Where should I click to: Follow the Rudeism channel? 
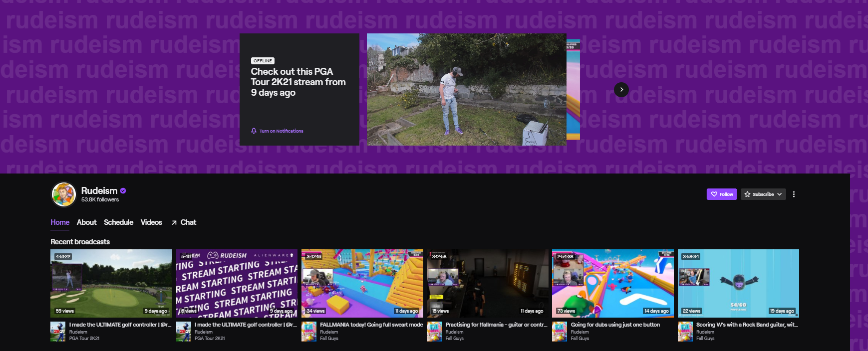[722, 194]
